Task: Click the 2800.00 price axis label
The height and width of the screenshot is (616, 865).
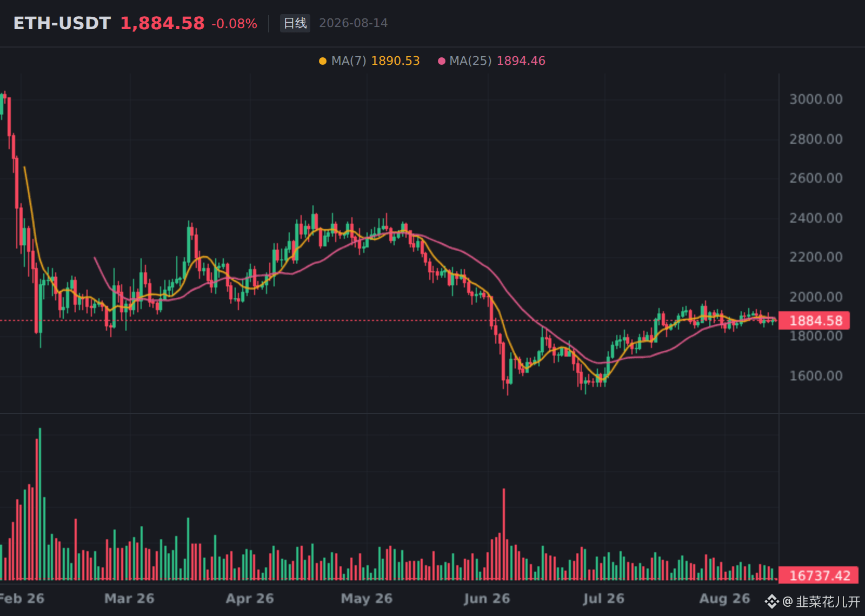Action: coord(816,139)
